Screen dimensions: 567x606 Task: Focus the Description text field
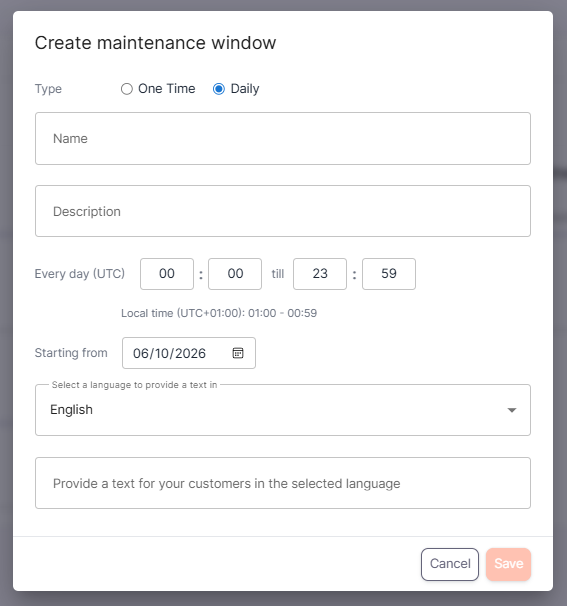[283, 211]
